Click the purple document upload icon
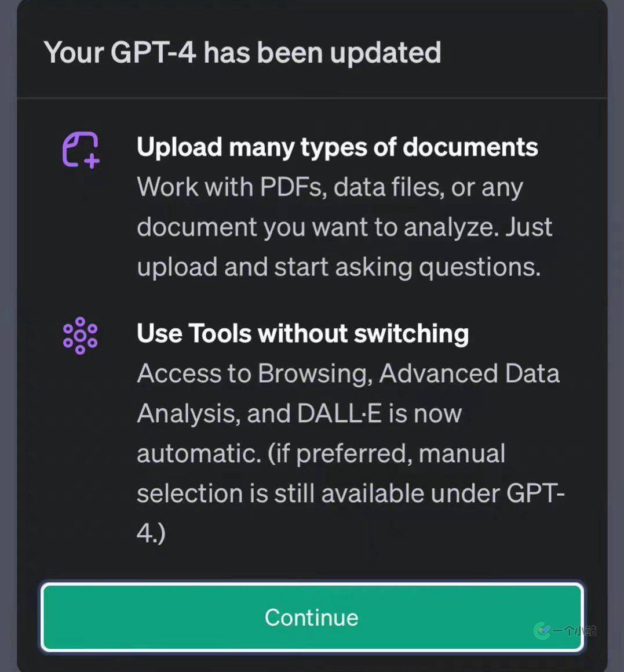This screenshot has height=672, width=624. coord(81,150)
